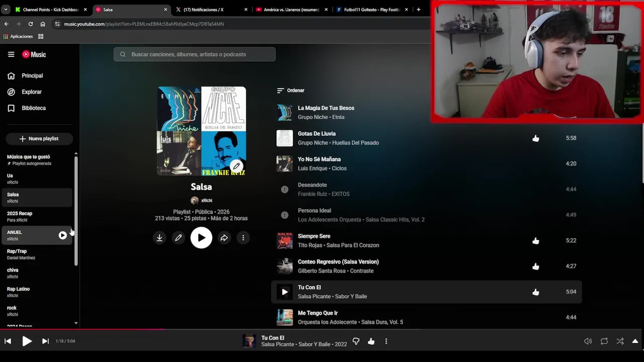Open player bar more actions menu
The width and height of the screenshot is (644, 362).
(386, 341)
